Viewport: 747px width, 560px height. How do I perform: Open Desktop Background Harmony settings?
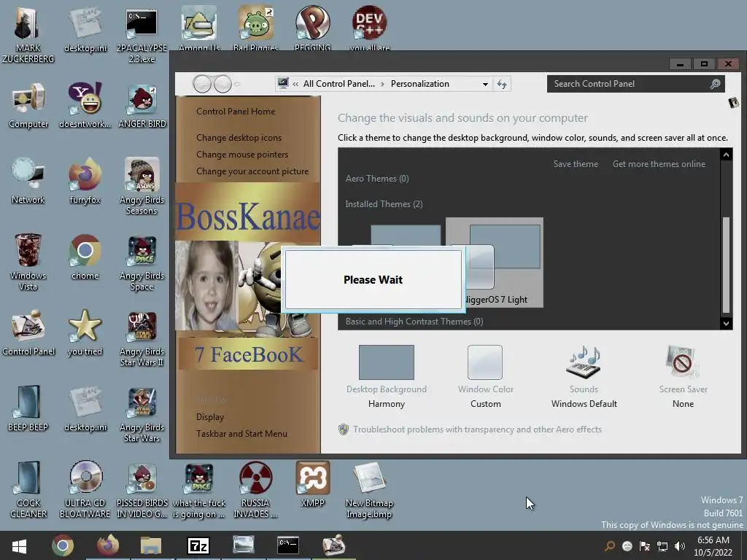point(387,377)
